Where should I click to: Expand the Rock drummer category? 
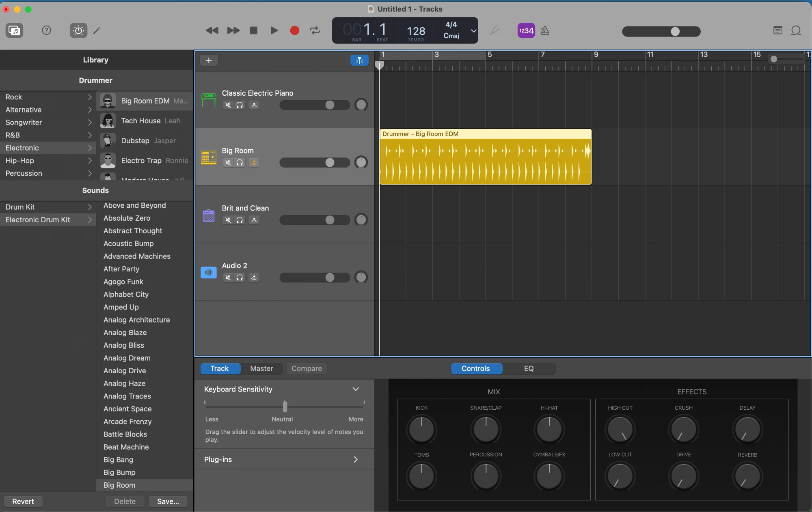[x=89, y=97]
